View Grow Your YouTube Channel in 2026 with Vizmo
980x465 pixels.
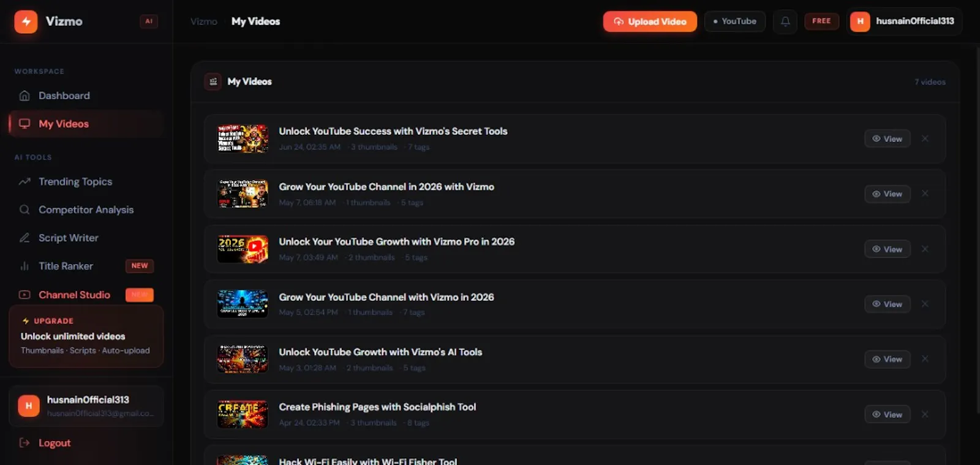click(887, 194)
